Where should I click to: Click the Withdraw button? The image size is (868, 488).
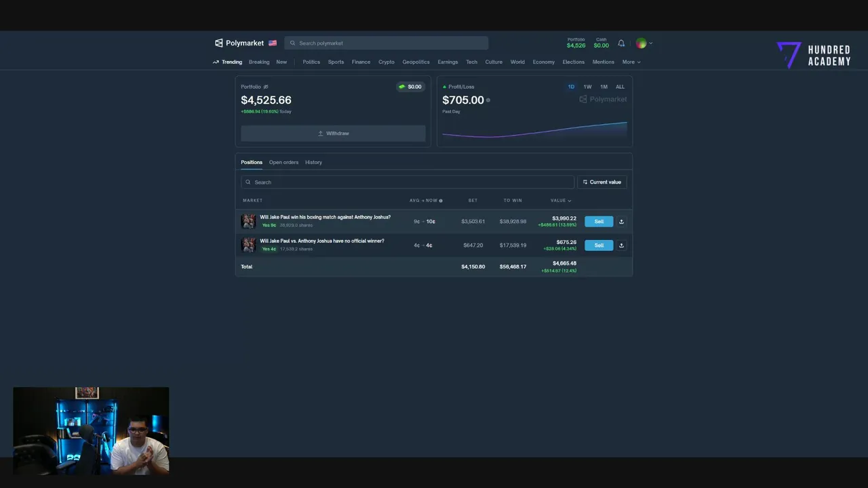pos(333,134)
